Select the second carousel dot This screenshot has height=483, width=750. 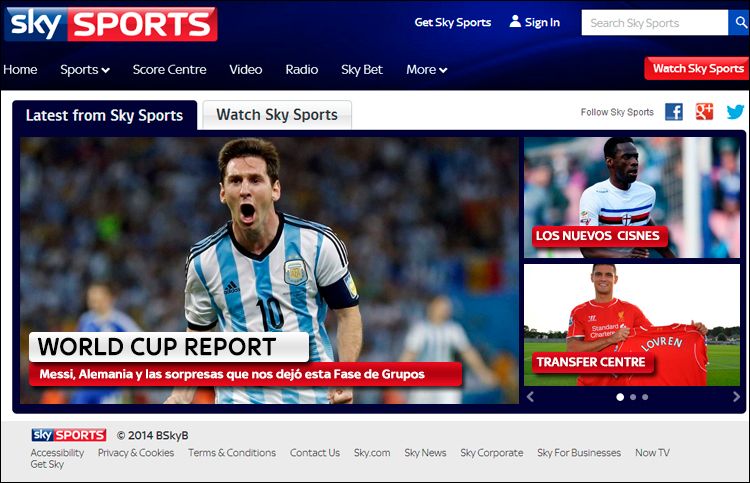633,397
